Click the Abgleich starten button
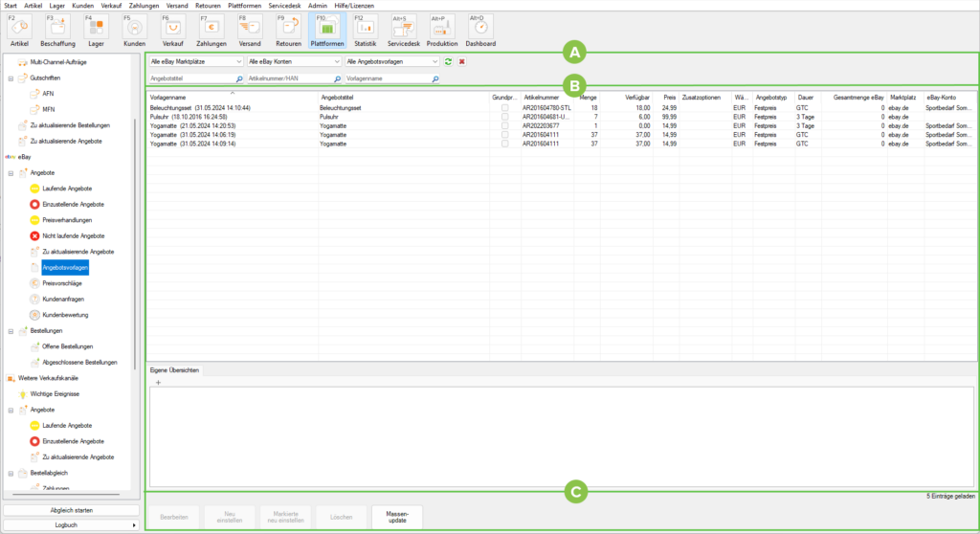This screenshot has width=980, height=534. point(71,510)
